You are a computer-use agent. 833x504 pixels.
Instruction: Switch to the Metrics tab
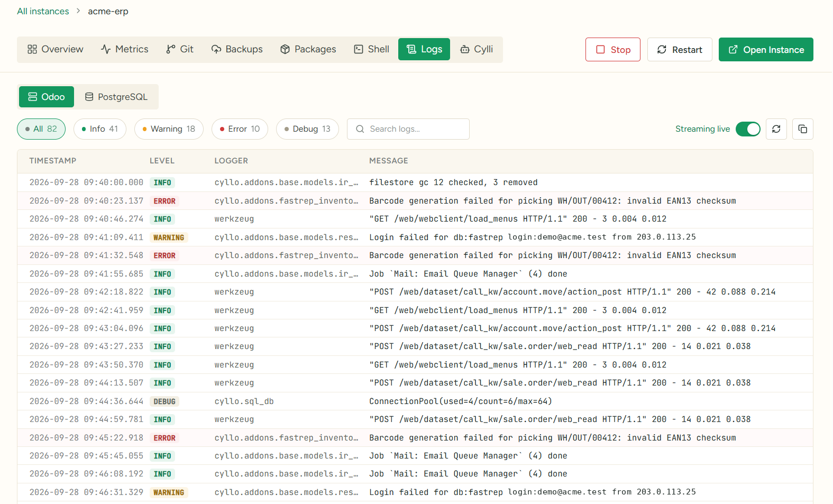click(125, 49)
